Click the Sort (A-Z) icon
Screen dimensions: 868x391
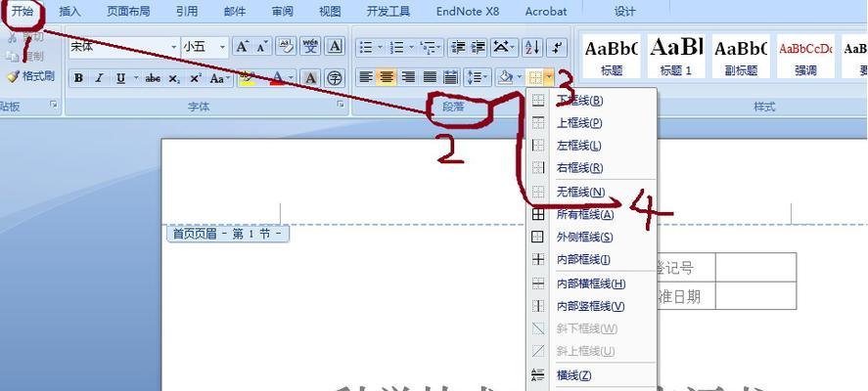[x=532, y=48]
